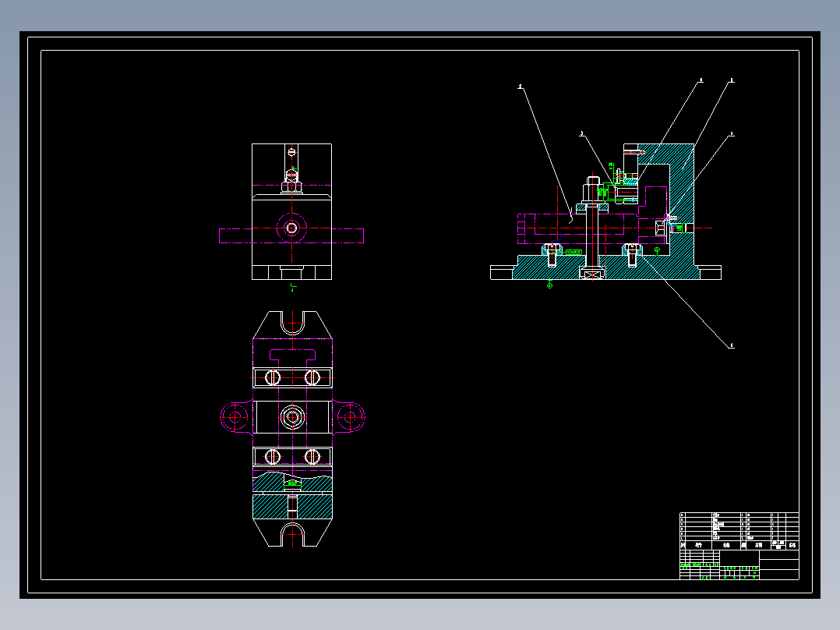Select the center hex bolt in top view
The height and width of the screenshot is (630, 840).
pyautogui.click(x=292, y=416)
